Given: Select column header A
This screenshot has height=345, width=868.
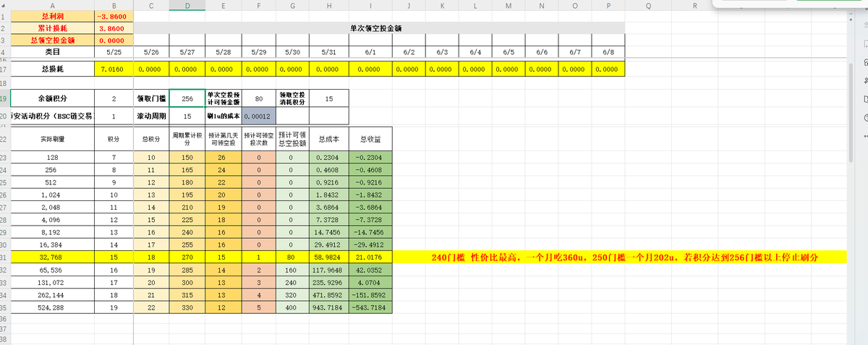Looking at the screenshot, I should click(x=51, y=6).
